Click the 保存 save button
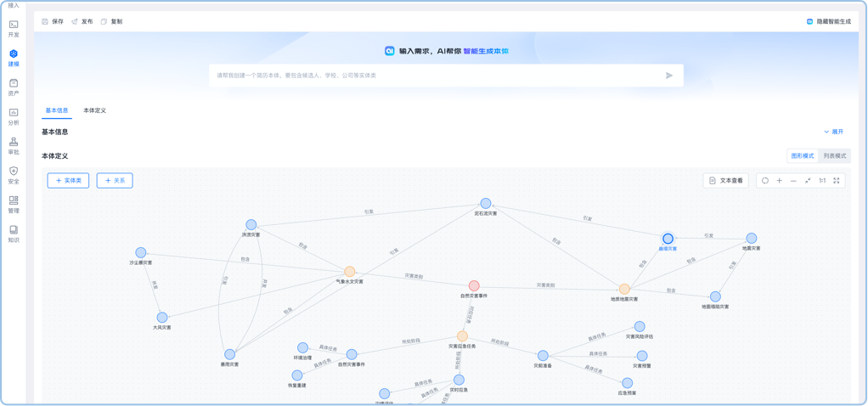This screenshot has width=868, height=406. [53, 21]
